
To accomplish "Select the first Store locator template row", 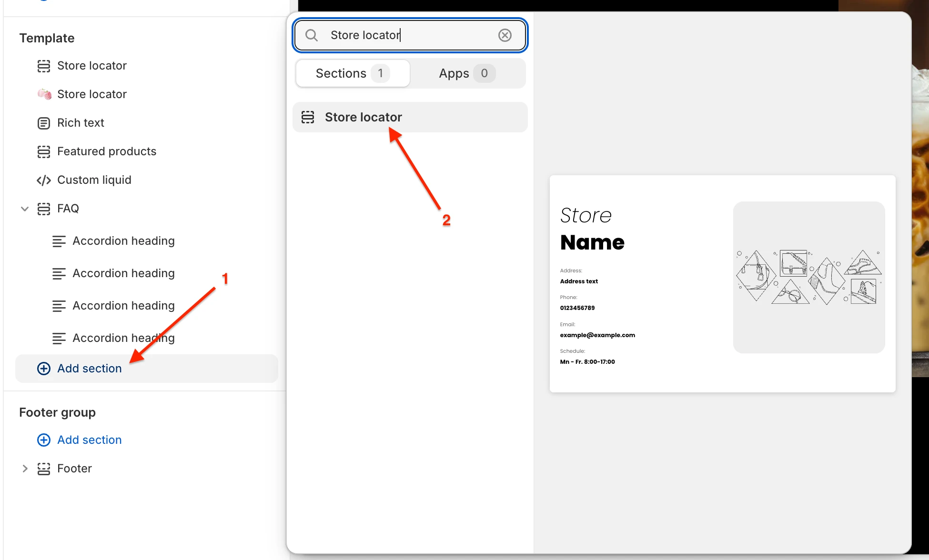I will pyautogui.click(x=147, y=66).
